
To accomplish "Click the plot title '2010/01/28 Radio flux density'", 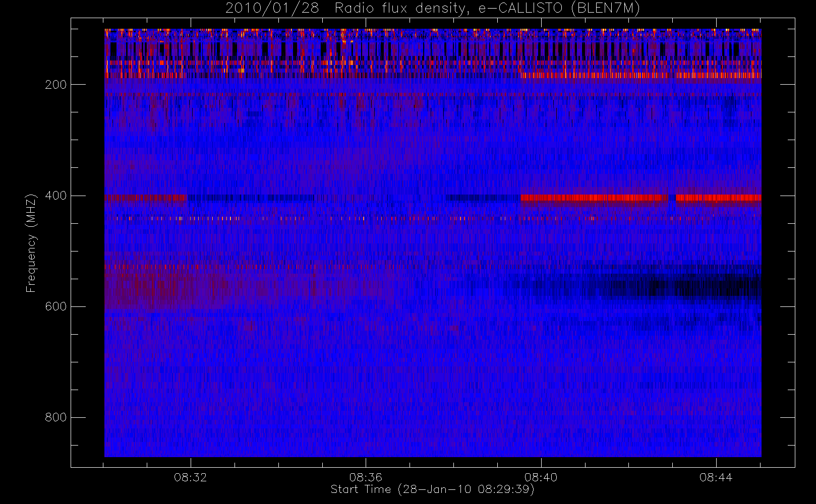I will [x=433, y=9].
